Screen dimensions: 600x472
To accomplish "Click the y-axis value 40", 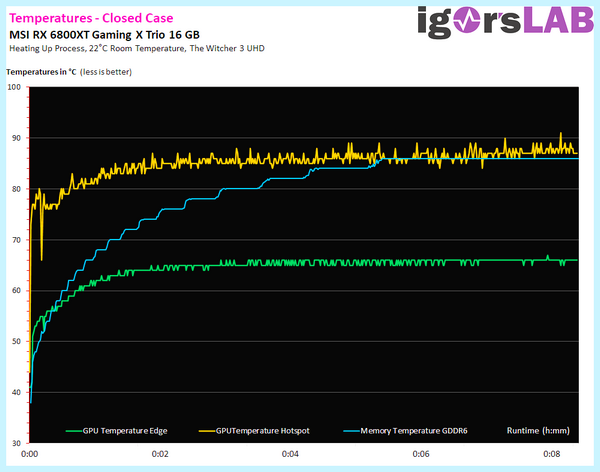I will [16, 392].
